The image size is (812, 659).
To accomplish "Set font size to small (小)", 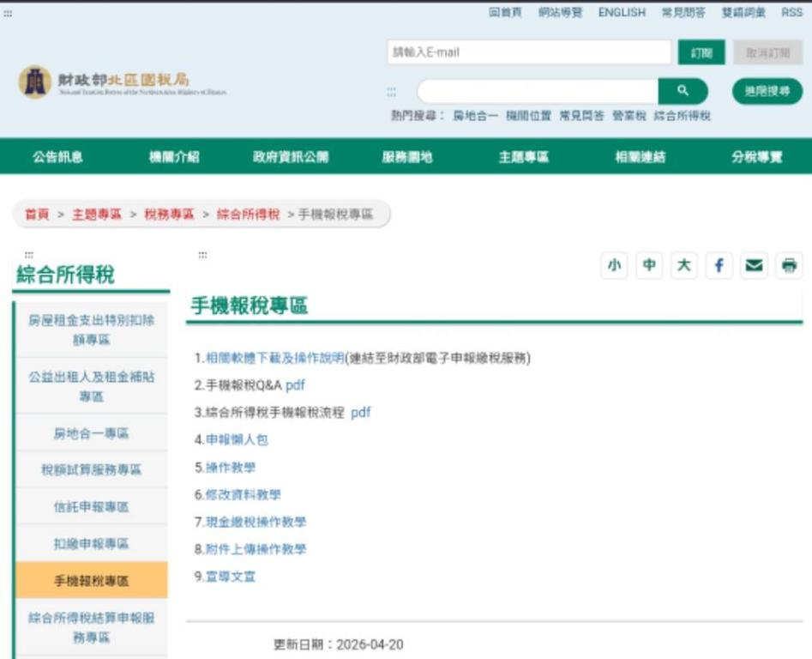I will (x=614, y=266).
